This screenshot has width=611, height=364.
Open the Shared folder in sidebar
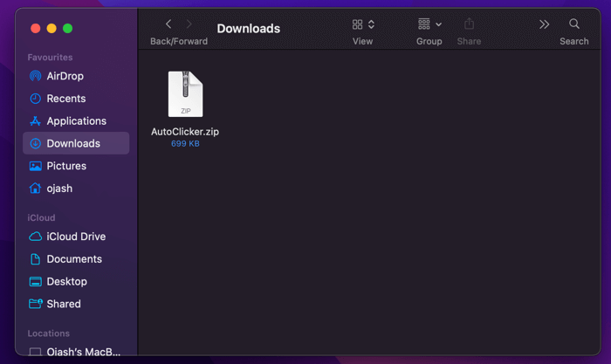click(x=76, y=304)
